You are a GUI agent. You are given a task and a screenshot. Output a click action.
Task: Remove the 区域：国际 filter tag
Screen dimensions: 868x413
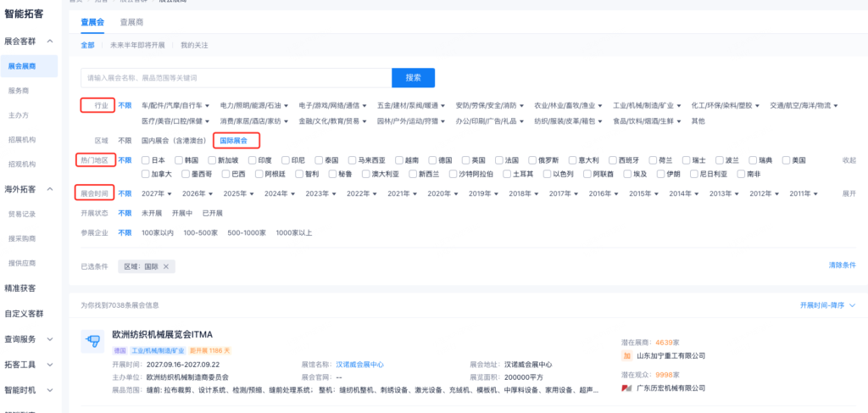click(166, 267)
